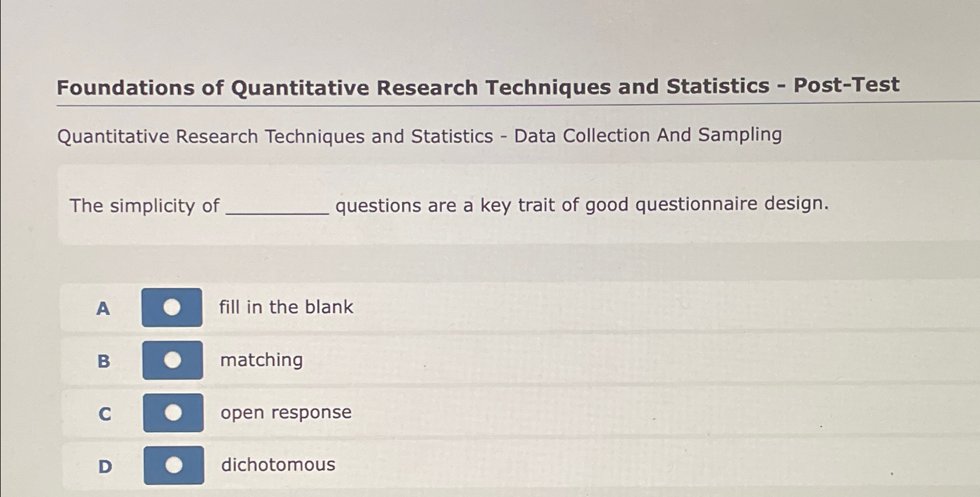The height and width of the screenshot is (497, 980).
Task: Select radio button for option B
Action: [172, 359]
